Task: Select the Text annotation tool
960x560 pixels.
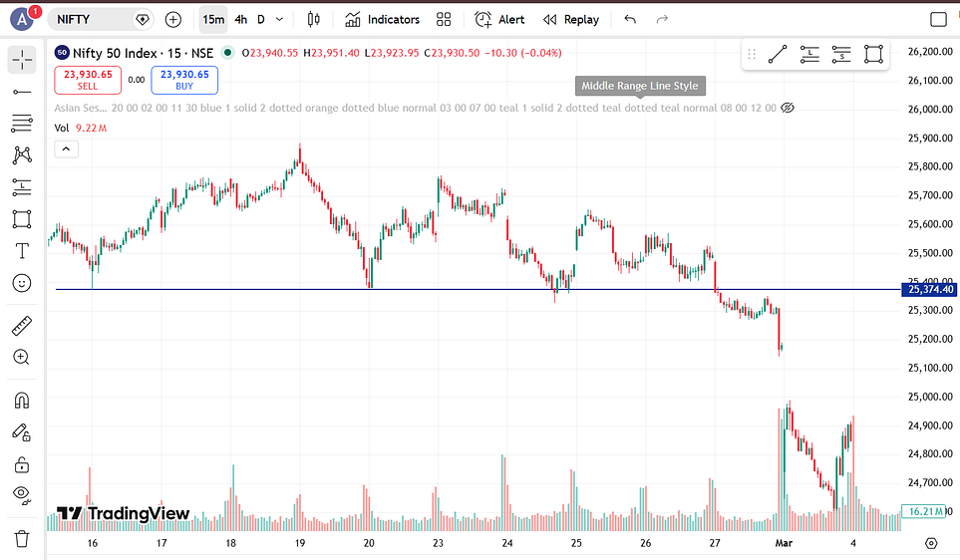Action: tap(22, 251)
